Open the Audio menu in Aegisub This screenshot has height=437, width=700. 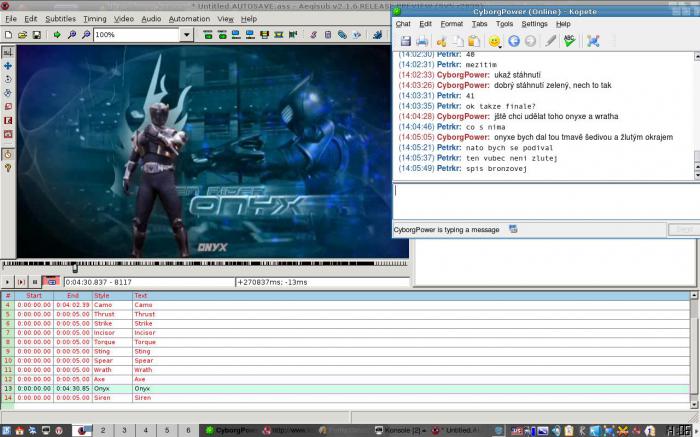point(151,19)
